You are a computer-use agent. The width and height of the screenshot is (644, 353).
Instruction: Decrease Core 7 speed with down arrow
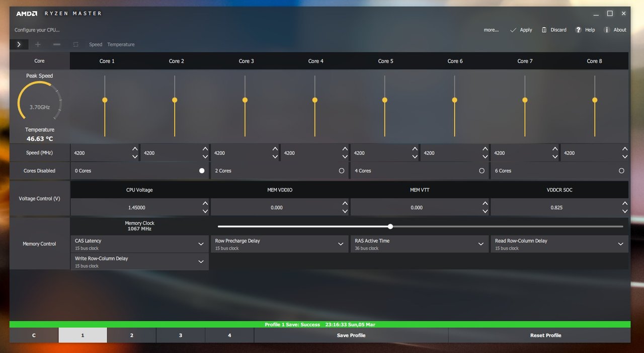pyautogui.click(x=554, y=156)
